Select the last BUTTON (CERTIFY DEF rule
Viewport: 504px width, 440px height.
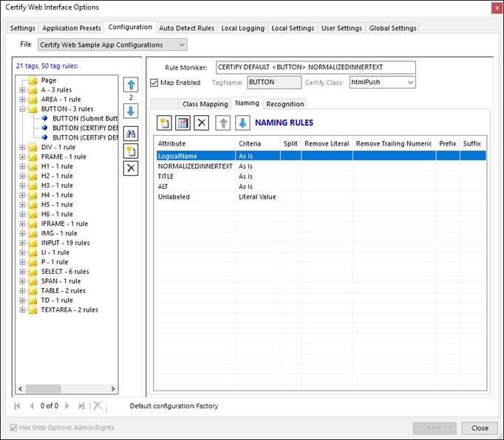[x=85, y=137]
